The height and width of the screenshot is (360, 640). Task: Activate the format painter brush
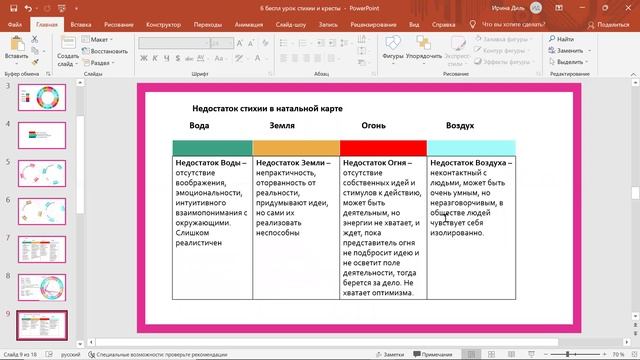pos(35,62)
